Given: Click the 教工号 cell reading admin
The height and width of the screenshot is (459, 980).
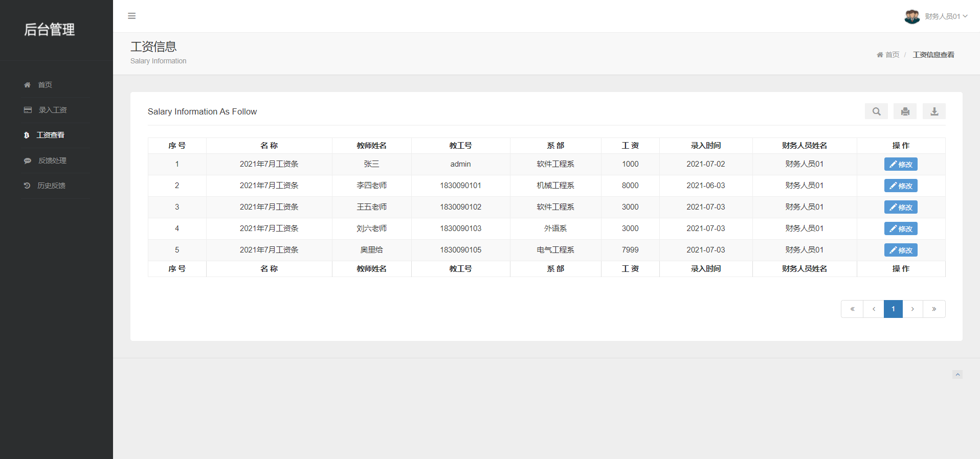Looking at the screenshot, I should tap(461, 164).
